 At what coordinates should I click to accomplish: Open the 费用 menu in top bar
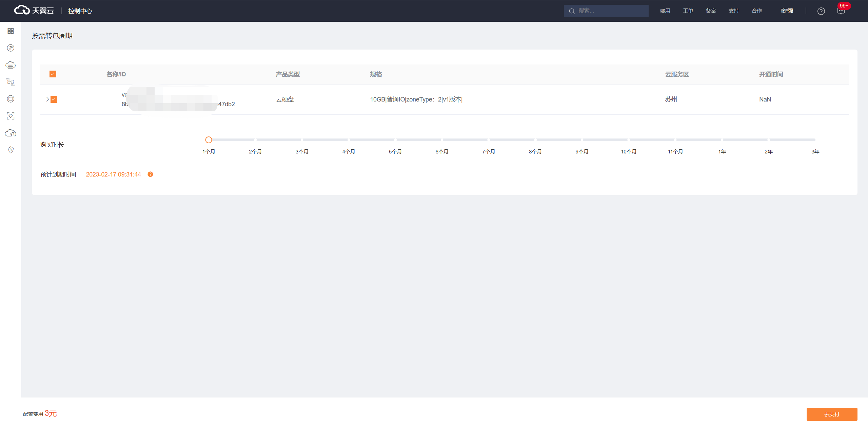665,11
